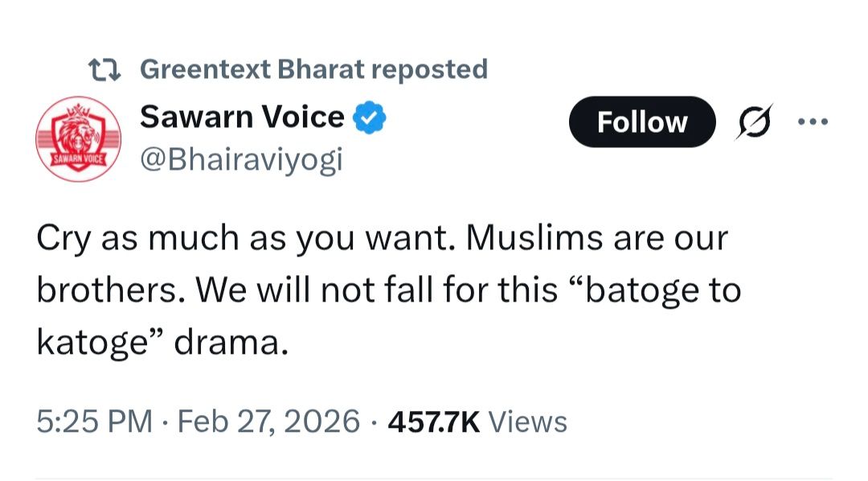Click the Feb 27, 2026 date
This screenshot has height=481, width=868.
point(266,421)
